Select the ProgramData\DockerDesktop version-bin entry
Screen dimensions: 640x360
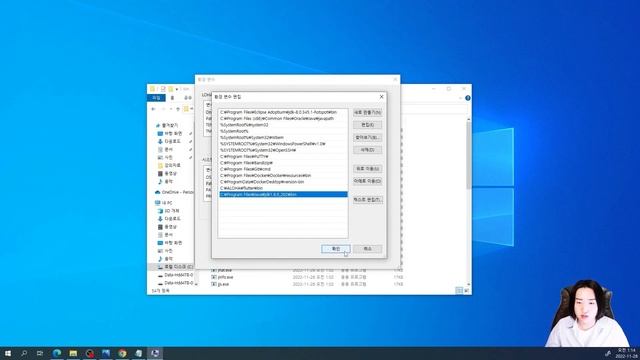tap(283, 182)
